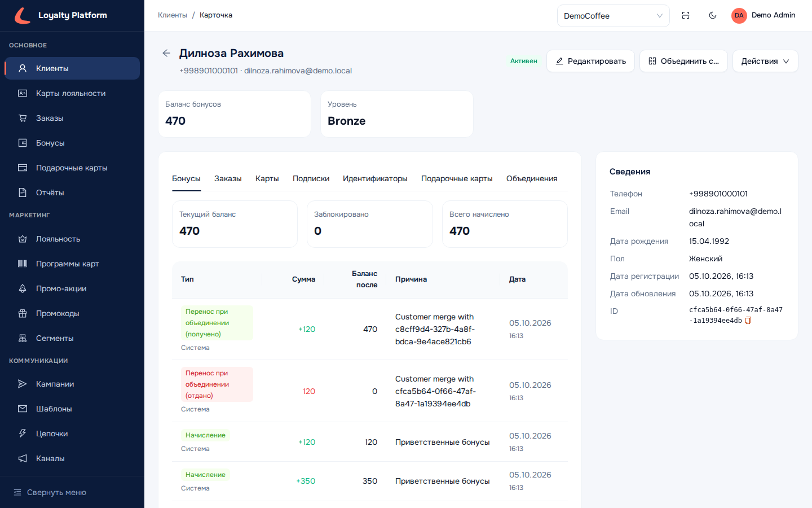812x508 pixels.
Task: Click the Подарочные карты sidebar icon
Action: [x=23, y=168]
